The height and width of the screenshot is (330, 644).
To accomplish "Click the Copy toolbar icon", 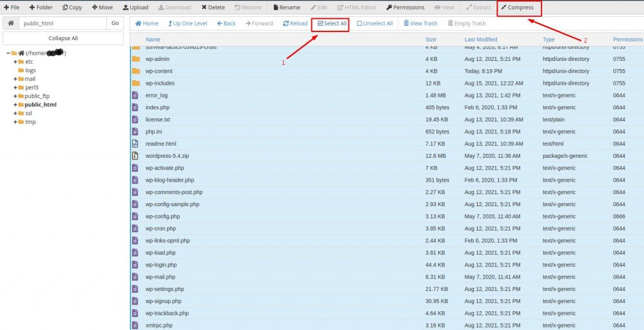I will click(x=72, y=8).
